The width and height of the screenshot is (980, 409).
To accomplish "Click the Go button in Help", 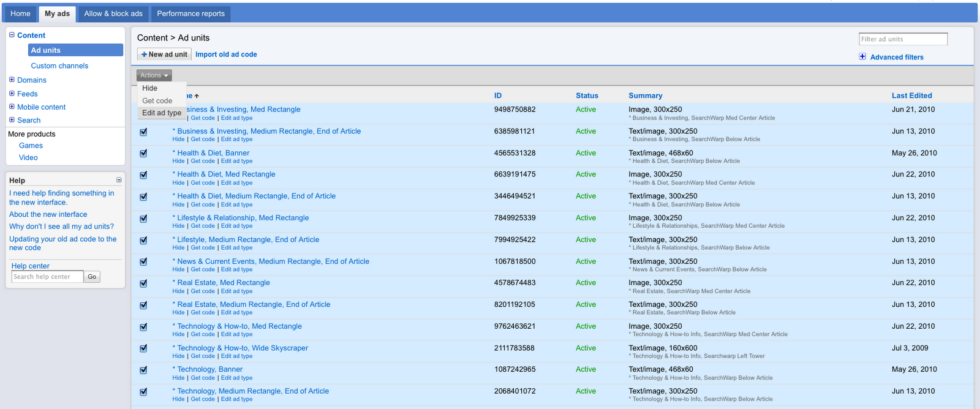I will click(92, 277).
